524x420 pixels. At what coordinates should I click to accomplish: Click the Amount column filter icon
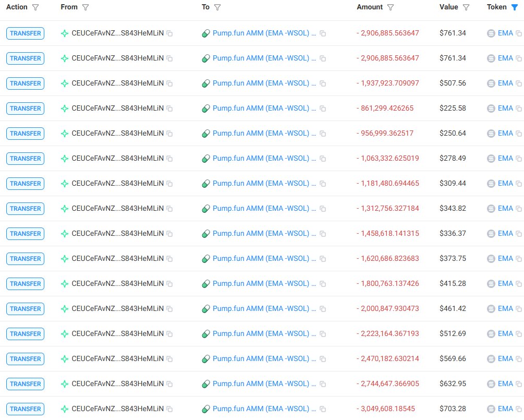[x=391, y=7]
